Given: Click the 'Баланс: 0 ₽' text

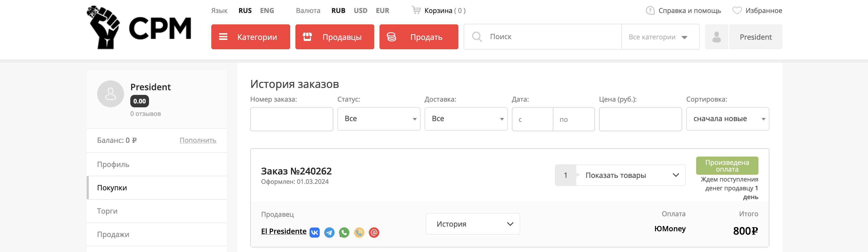Looking at the screenshot, I should coord(117,140).
